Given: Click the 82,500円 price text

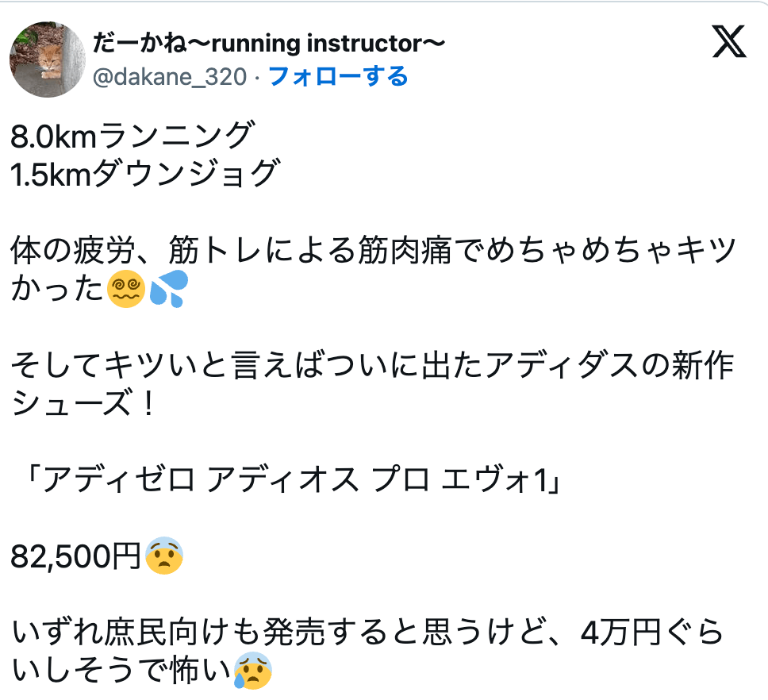Looking at the screenshot, I should click(75, 557).
